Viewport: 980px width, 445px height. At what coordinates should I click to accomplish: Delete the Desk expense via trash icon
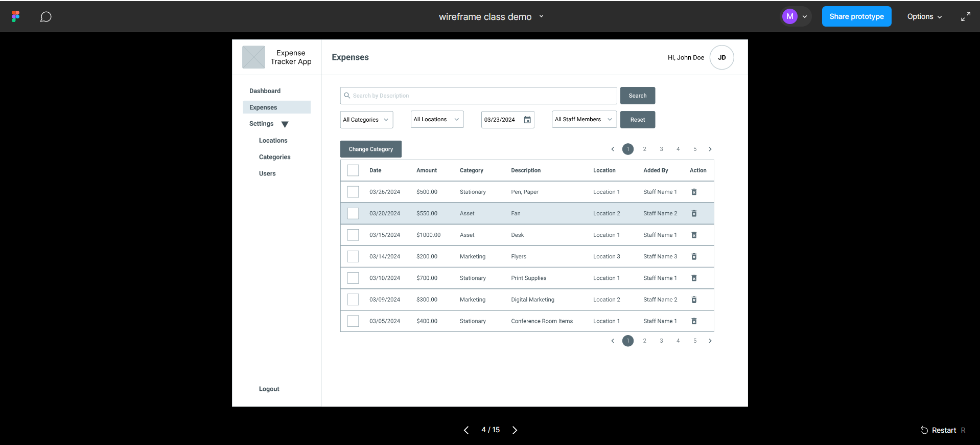click(694, 235)
